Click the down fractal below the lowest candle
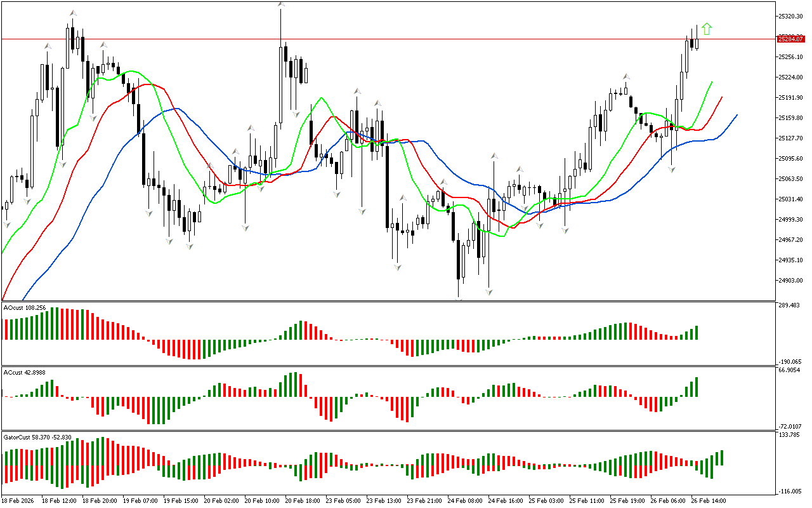This screenshot has width=812, height=508. [x=458, y=299]
